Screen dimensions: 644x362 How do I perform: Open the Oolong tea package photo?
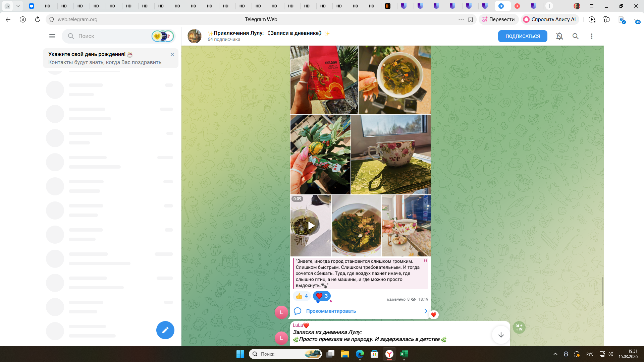tap(324, 80)
